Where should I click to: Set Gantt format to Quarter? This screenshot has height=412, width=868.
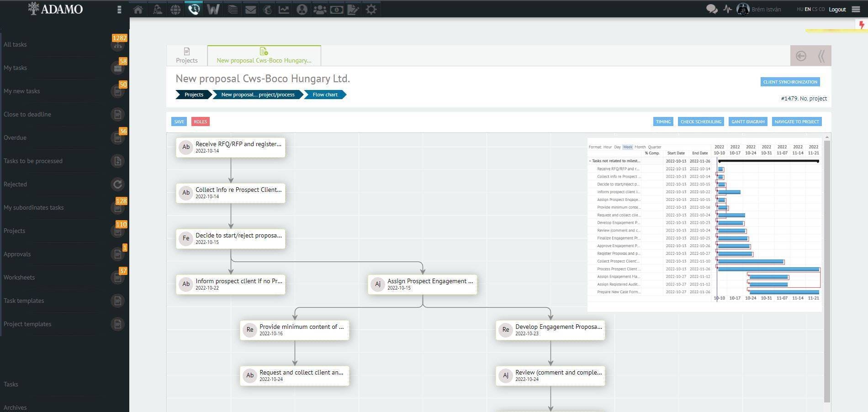coord(655,147)
